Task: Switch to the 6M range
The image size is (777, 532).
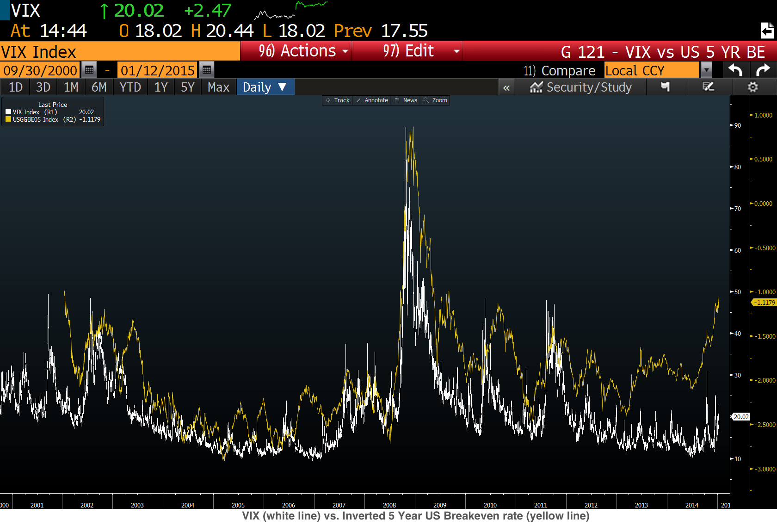Action: click(x=99, y=87)
